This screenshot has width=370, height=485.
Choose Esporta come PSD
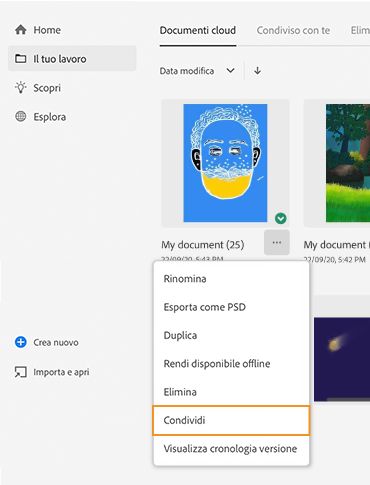(231, 307)
